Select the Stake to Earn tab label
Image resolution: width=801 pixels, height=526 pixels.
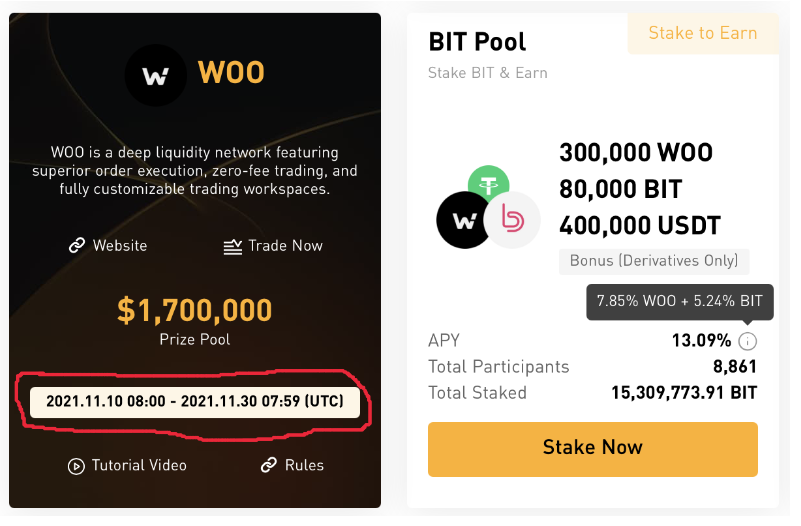[x=702, y=33]
